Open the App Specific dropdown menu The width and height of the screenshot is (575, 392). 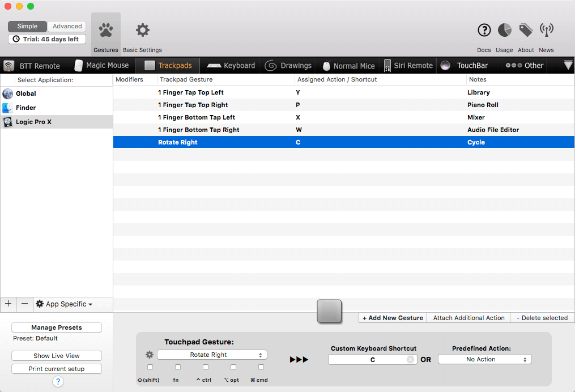[x=64, y=304]
